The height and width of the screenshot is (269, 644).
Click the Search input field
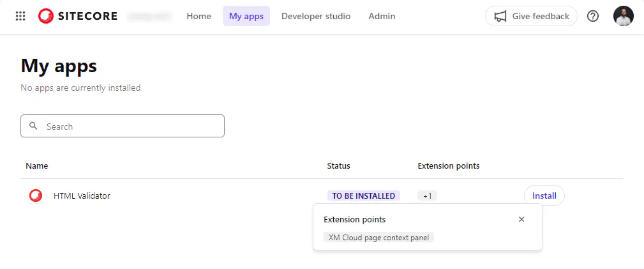123,126
